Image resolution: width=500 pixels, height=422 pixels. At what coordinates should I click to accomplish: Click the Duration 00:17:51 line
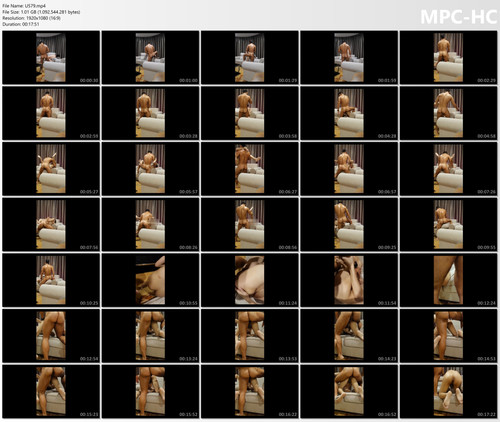tap(21, 24)
